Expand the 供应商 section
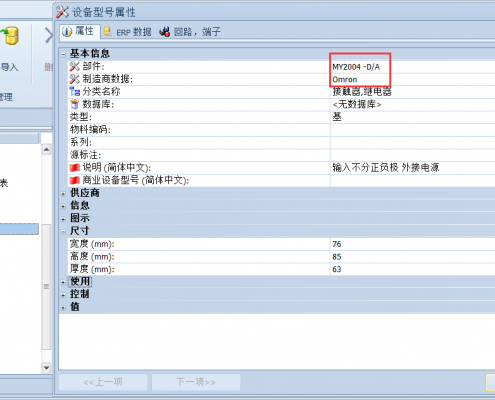This screenshot has width=495, height=400. click(63, 193)
